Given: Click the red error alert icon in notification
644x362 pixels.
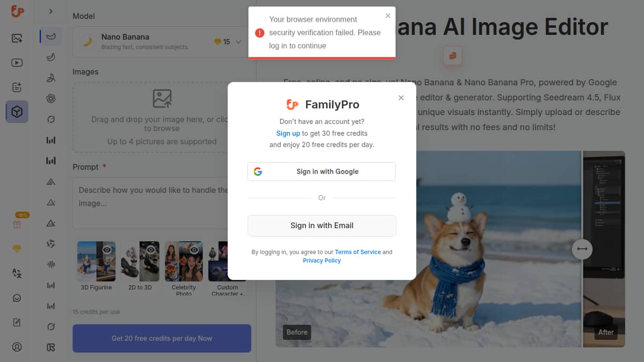Looking at the screenshot, I should (x=260, y=33).
